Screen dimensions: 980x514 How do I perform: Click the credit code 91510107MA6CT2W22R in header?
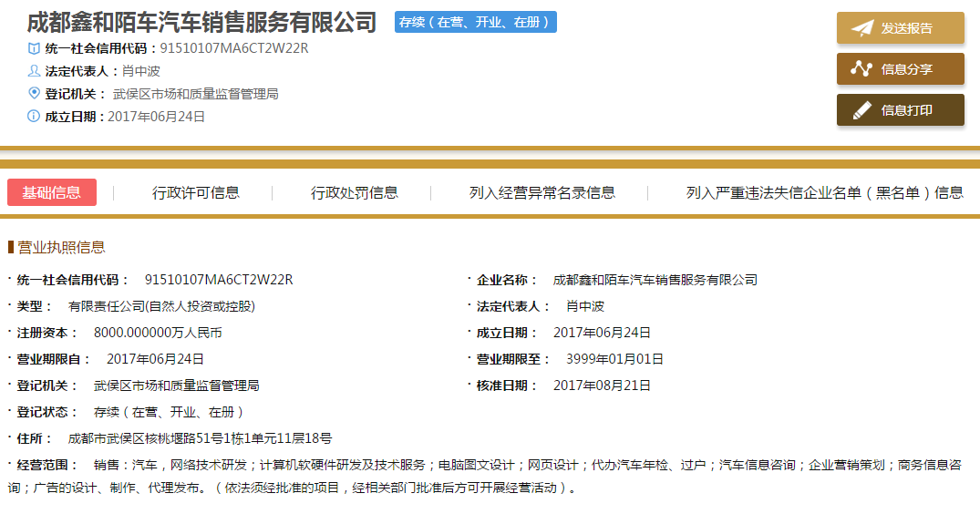[234, 48]
